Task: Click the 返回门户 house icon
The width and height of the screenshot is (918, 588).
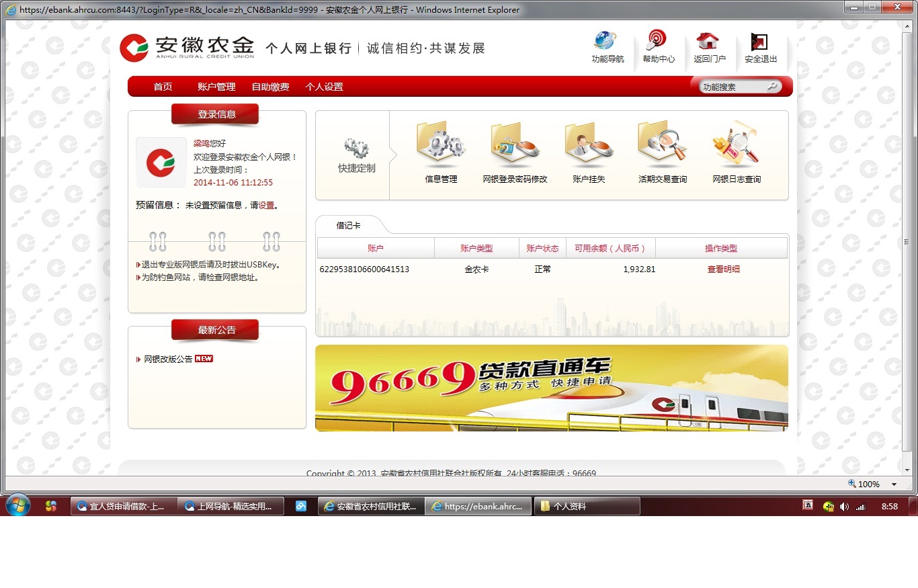Action: tap(708, 41)
